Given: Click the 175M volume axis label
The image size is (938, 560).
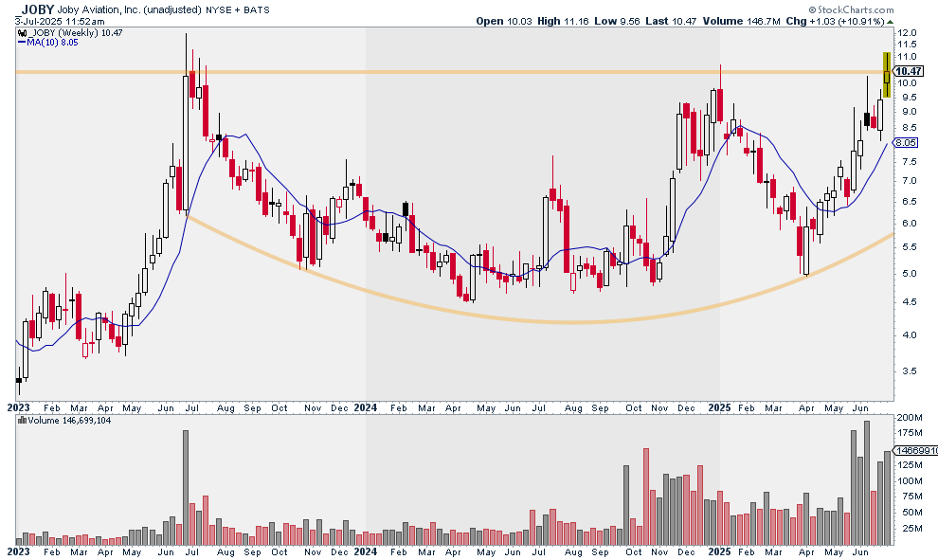Looking at the screenshot, I should coord(910,433).
